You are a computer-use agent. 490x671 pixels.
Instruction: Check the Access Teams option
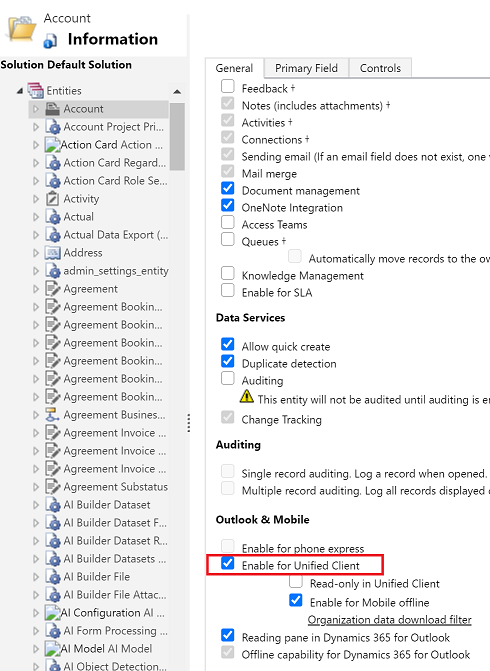coord(228,222)
